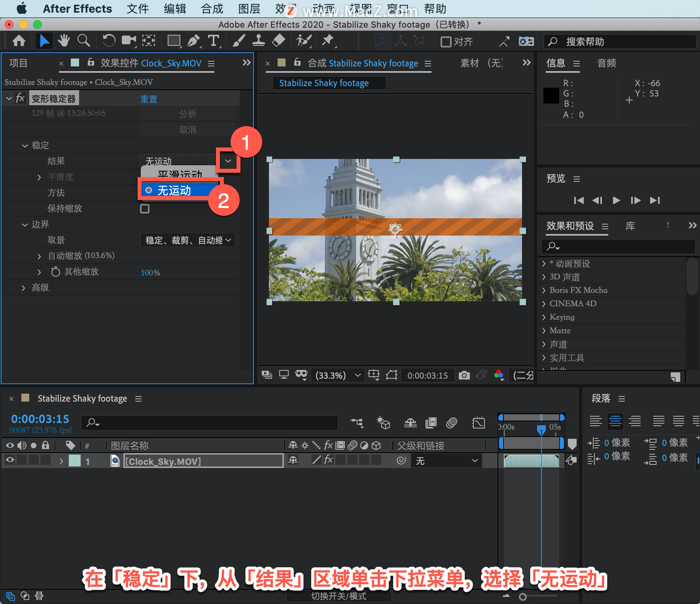Hide the Clock_Sky.MOV layer eye

[x=10, y=460]
